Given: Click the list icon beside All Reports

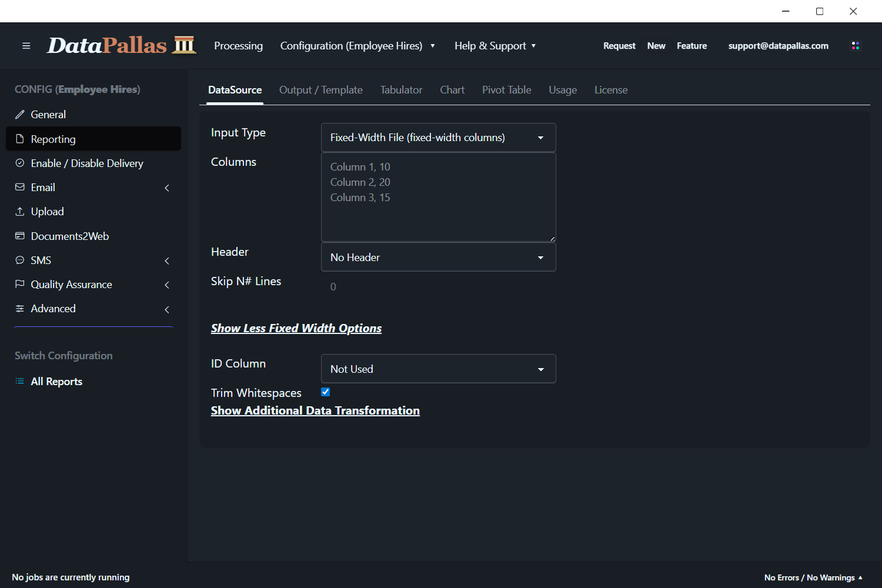Looking at the screenshot, I should click(x=20, y=381).
